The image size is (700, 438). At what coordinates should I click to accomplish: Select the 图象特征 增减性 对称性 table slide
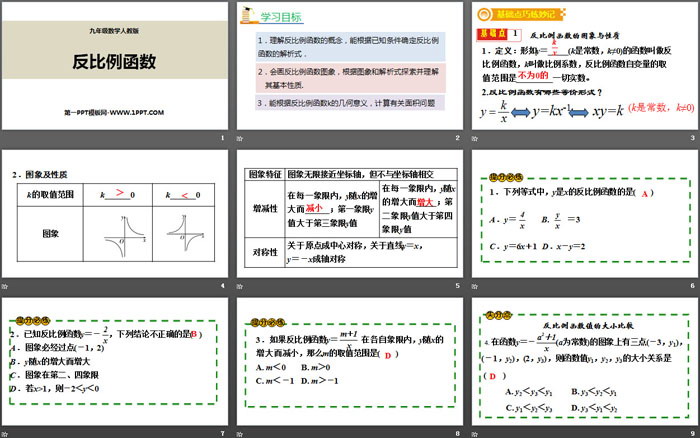click(x=350, y=213)
